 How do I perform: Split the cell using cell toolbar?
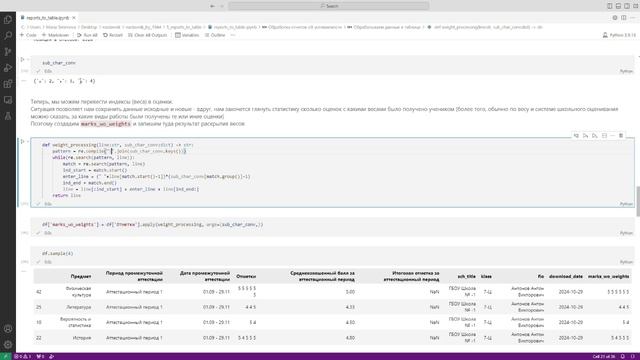tap(604, 136)
